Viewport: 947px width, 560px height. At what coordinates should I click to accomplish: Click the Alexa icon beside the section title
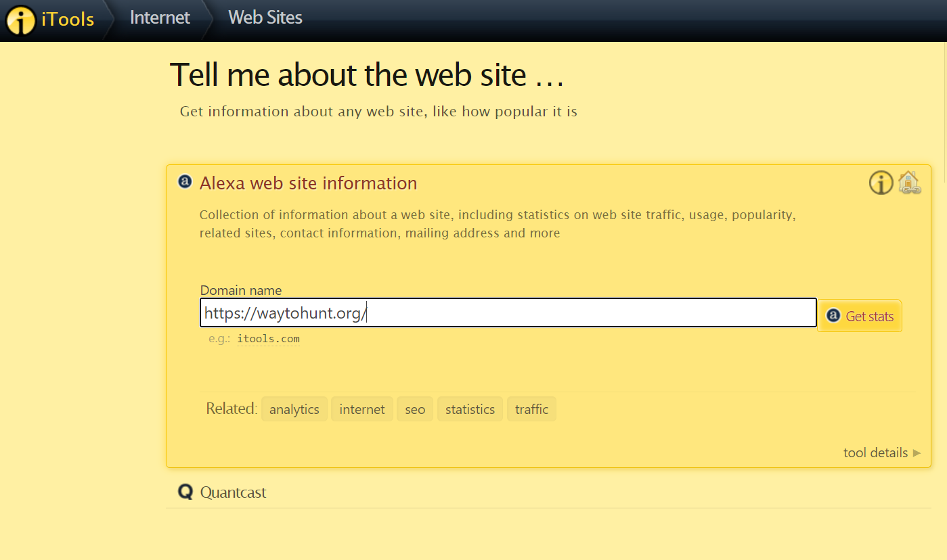(x=185, y=182)
